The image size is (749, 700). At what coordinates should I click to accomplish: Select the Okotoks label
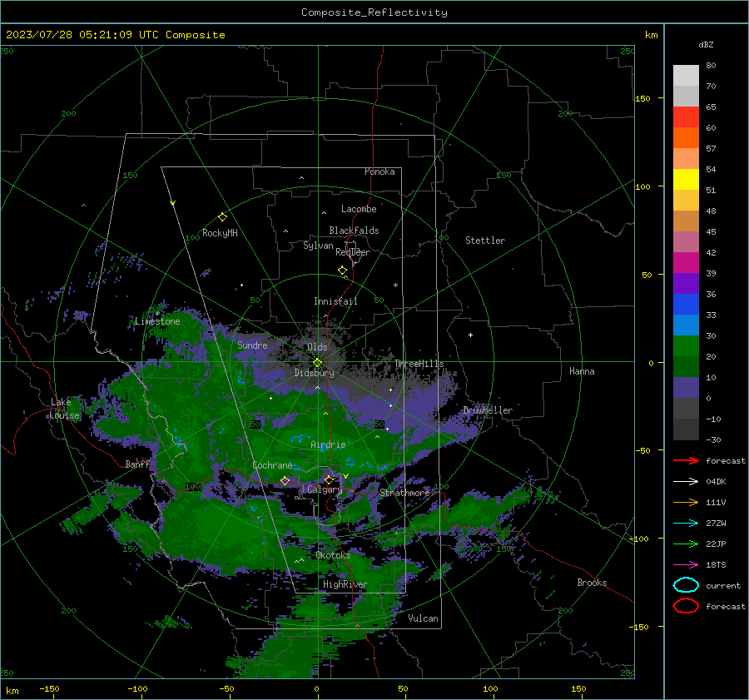(x=333, y=555)
